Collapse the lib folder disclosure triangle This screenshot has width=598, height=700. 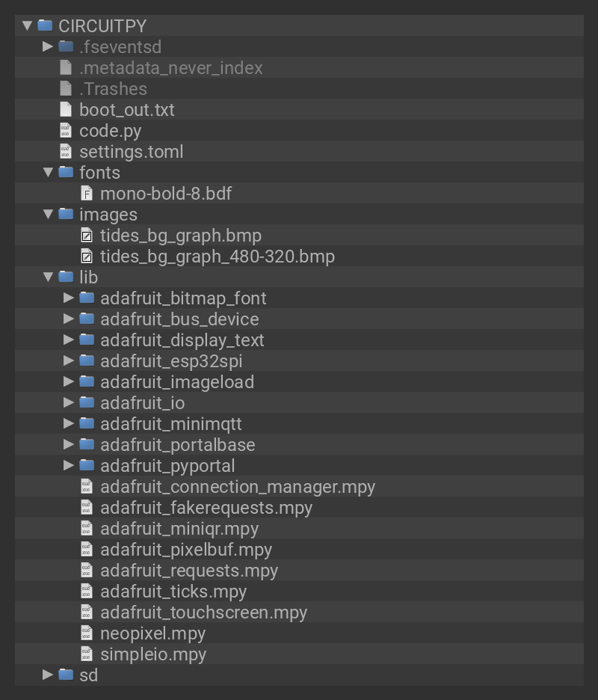tap(48, 277)
